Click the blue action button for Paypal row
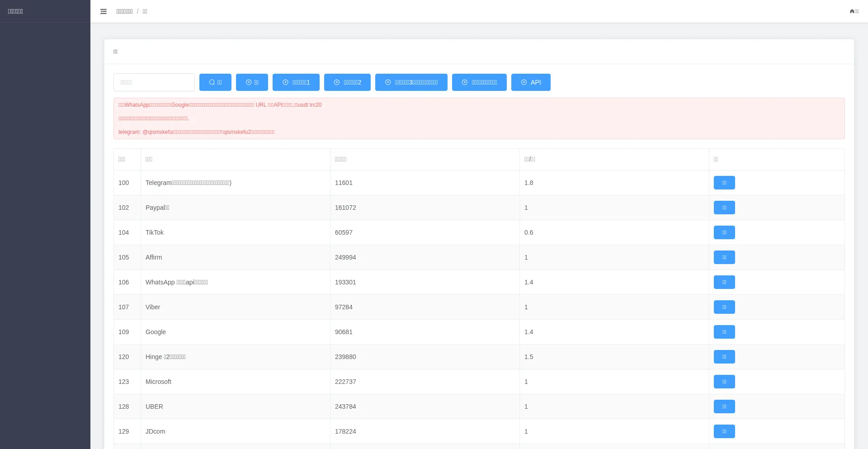The height and width of the screenshot is (449, 868). click(x=724, y=208)
